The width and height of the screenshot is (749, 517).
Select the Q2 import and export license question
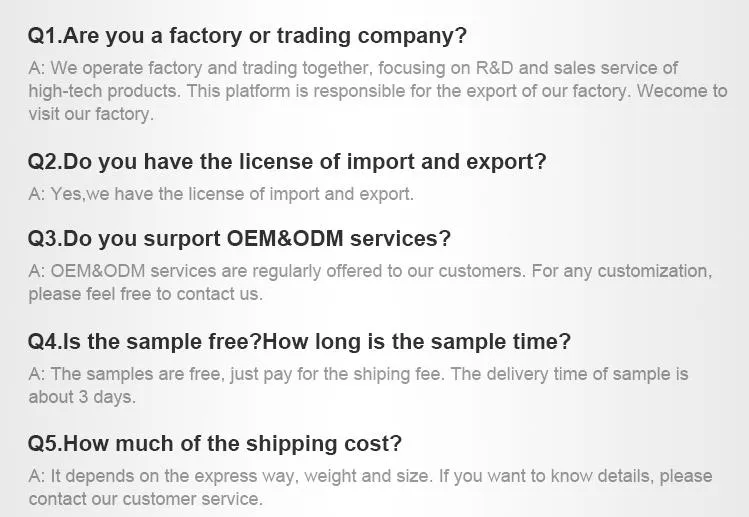coord(287,162)
